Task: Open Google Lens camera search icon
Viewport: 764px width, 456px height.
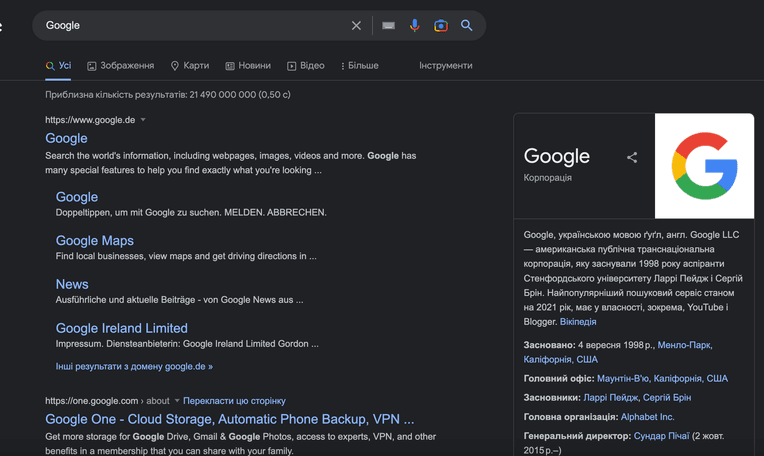Action: [441, 25]
